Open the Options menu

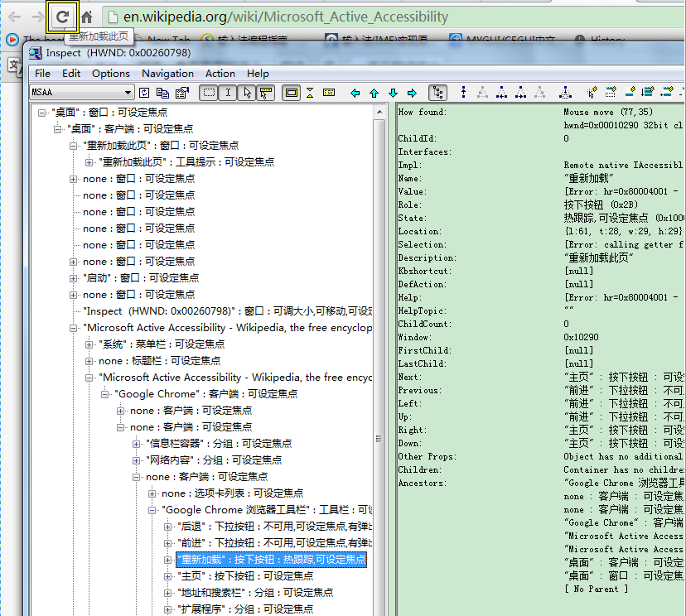click(111, 73)
